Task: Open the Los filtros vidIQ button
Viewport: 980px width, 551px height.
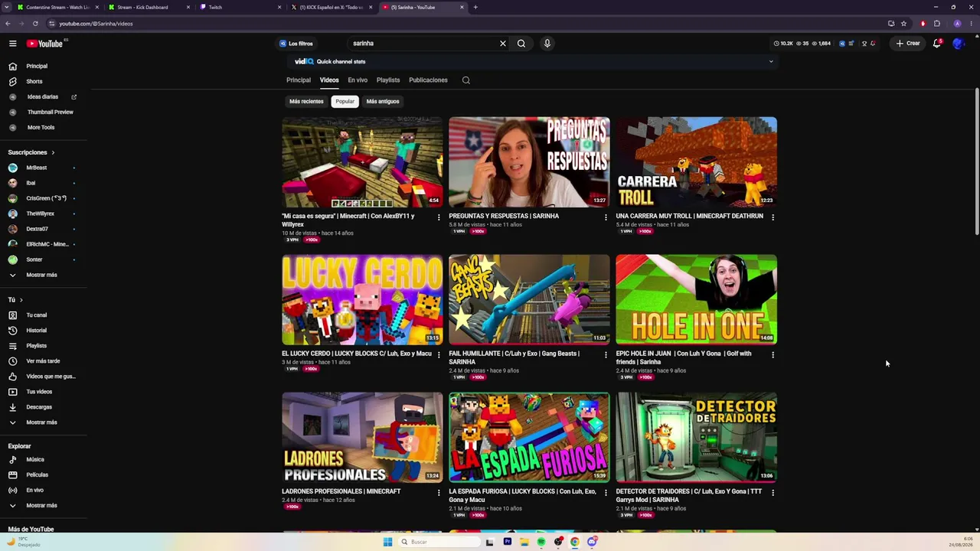Action: 296,44
